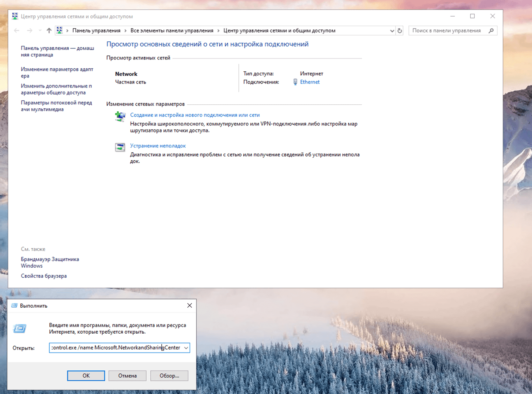Open the command history dropdown in Run
The width and height of the screenshot is (532, 394).
[x=186, y=348]
